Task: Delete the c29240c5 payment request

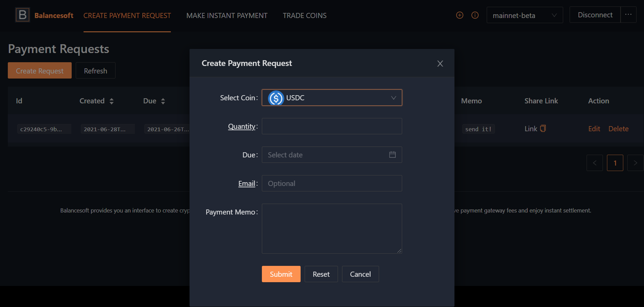Action: point(619,129)
